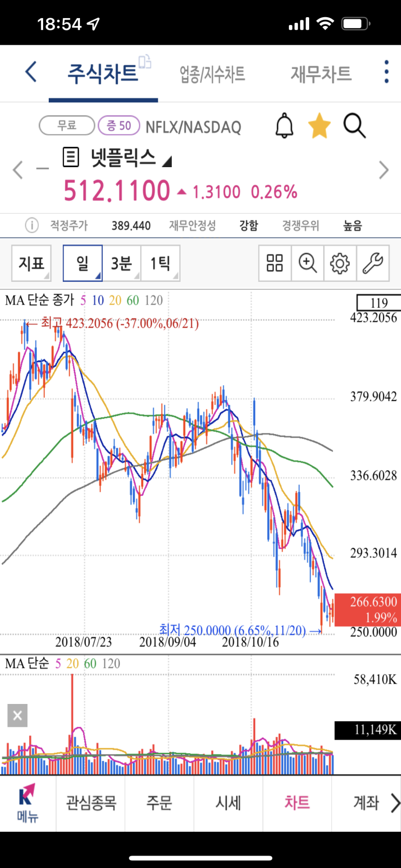Tap MA period 20 in price legend
The image size is (401, 868).
click(115, 300)
